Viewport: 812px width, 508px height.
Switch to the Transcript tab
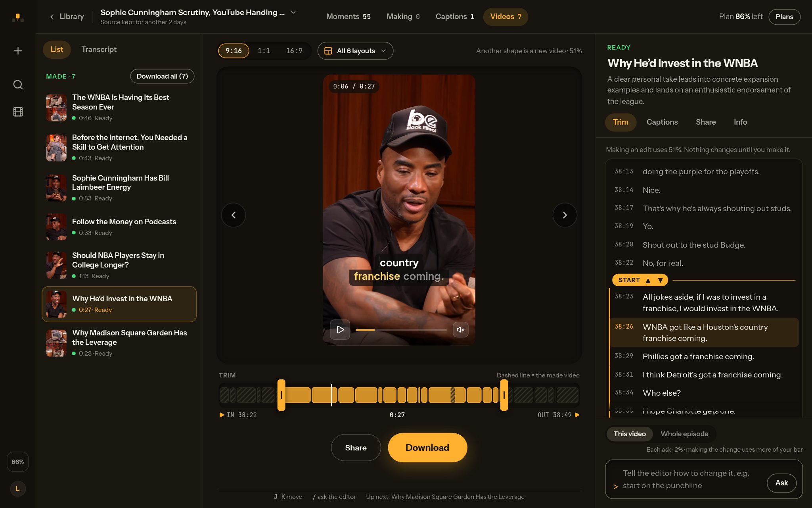(99, 50)
